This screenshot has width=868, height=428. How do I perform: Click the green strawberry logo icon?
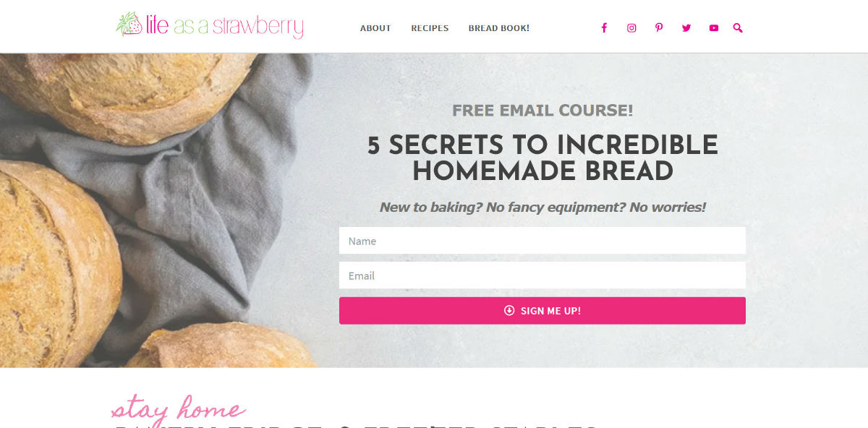point(129,24)
